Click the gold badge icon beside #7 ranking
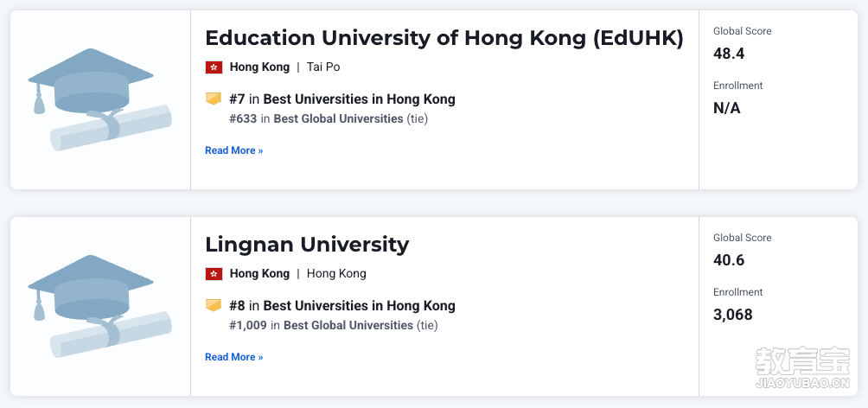 [x=214, y=99]
